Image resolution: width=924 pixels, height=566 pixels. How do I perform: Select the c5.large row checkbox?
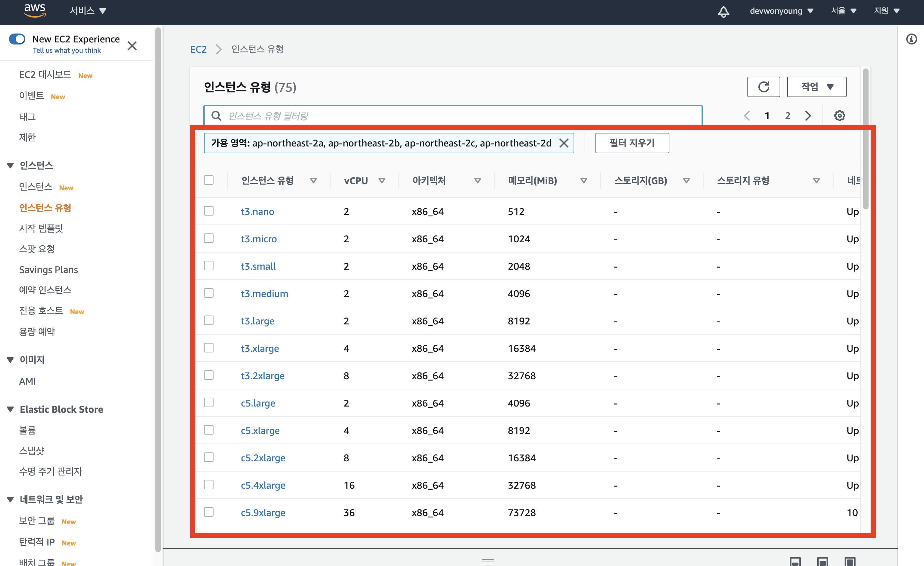tap(209, 403)
